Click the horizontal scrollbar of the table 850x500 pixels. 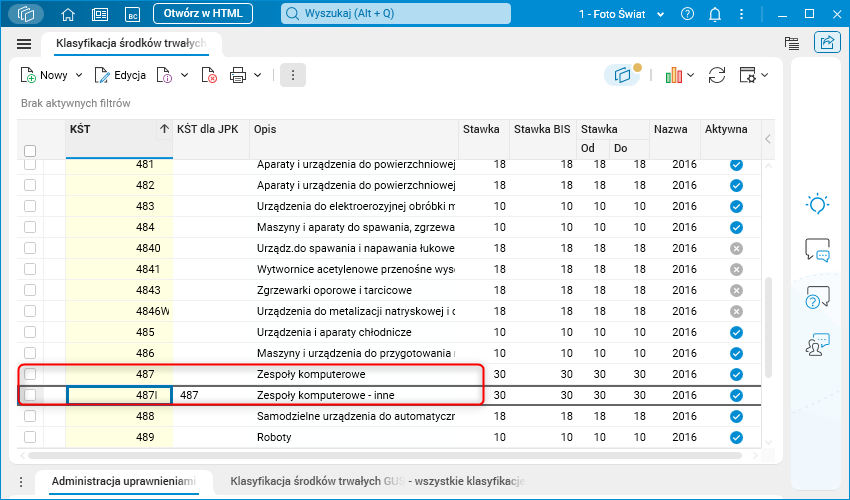385,456
